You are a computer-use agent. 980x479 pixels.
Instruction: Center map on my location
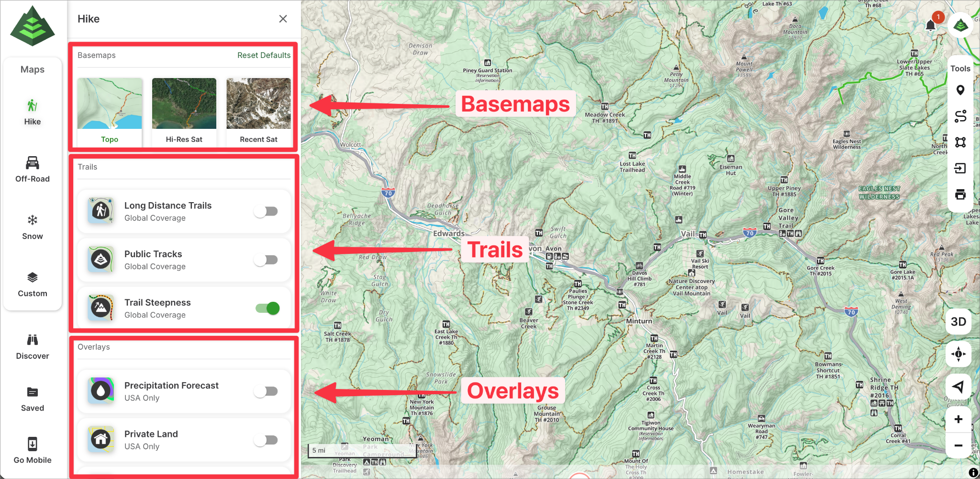click(958, 386)
